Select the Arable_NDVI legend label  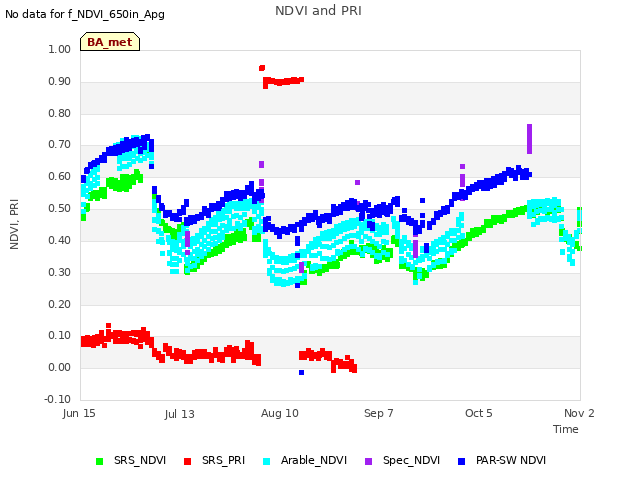point(314,460)
